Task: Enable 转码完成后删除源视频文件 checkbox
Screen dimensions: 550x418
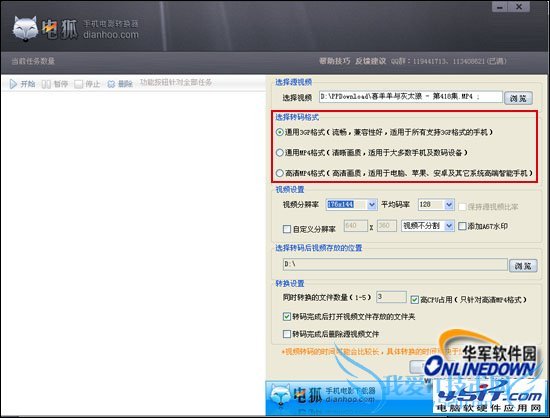Action: click(287, 334)
